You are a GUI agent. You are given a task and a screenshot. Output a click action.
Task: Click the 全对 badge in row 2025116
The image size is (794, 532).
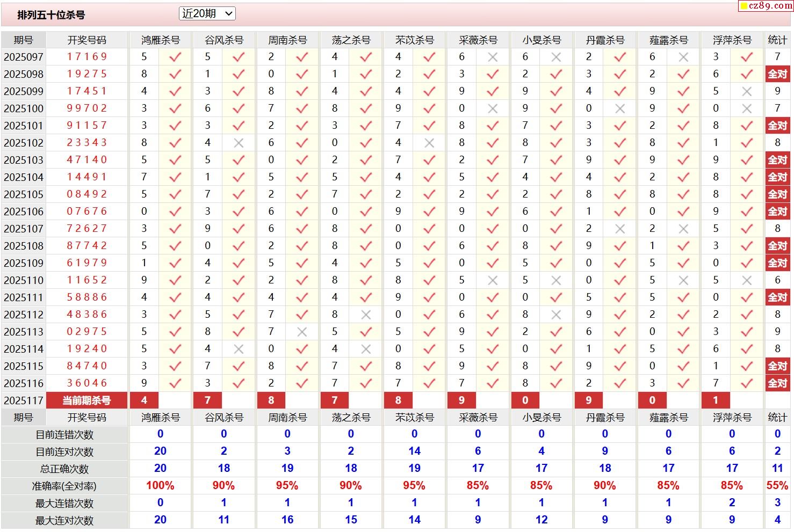[x=777, y=383]
